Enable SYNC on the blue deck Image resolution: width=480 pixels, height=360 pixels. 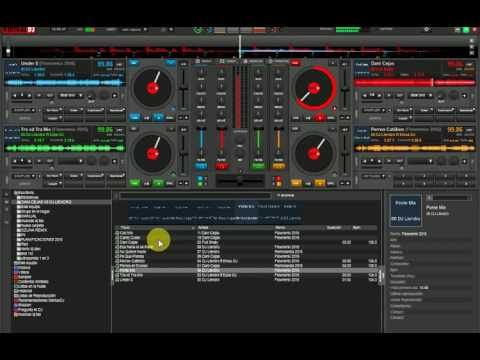[170, 117]
